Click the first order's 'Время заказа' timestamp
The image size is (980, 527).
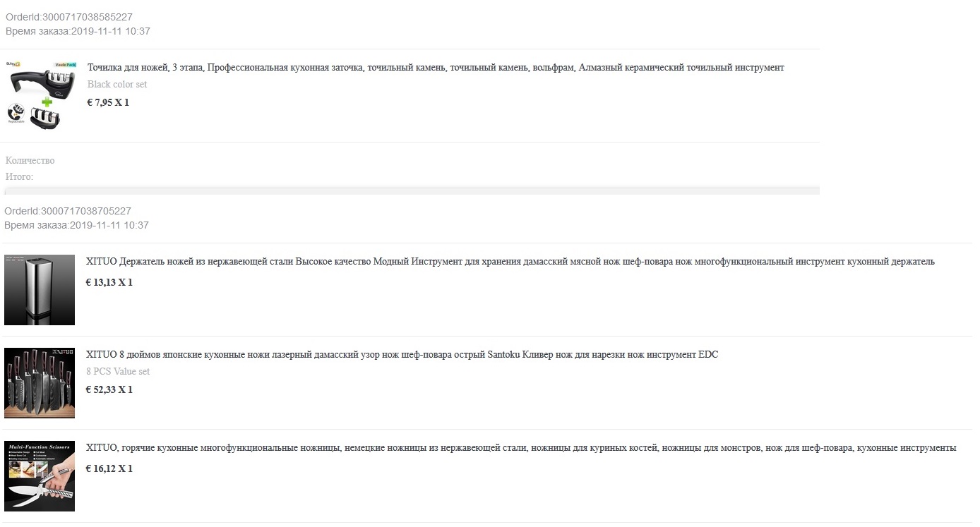point(78,31)
